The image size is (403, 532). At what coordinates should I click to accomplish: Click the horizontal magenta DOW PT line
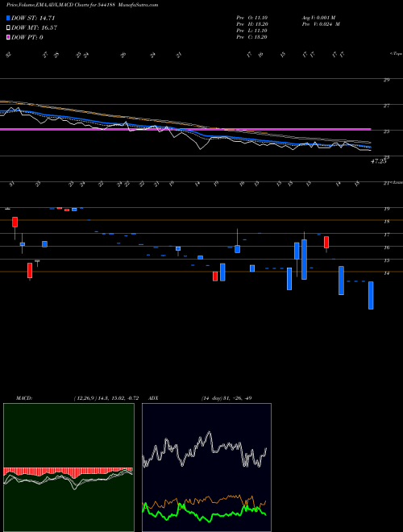(x=185, y=129)
